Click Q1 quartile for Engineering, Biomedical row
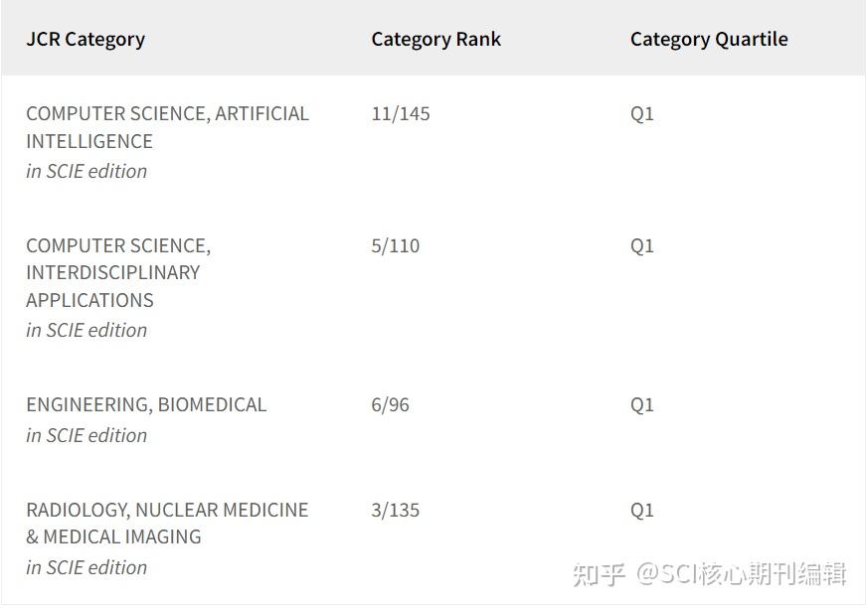 [x=642, y=404]
